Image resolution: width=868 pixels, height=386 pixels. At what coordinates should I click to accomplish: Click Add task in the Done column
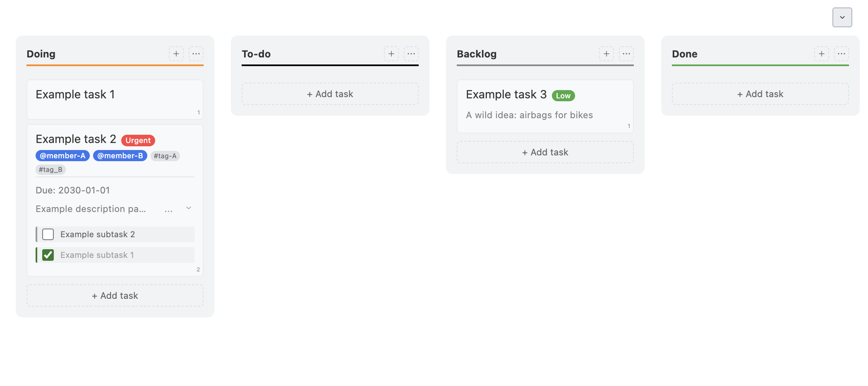pyautogui.click(x=760, y=94)
